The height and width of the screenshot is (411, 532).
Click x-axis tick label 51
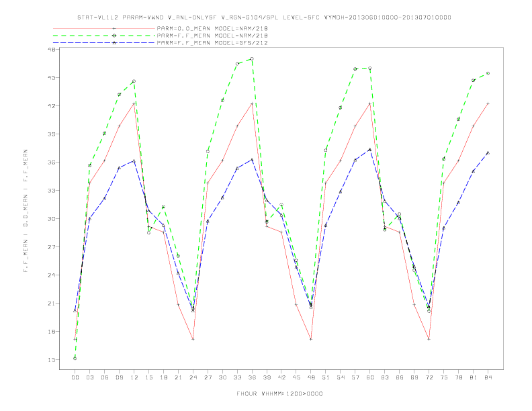click(326, 377)
